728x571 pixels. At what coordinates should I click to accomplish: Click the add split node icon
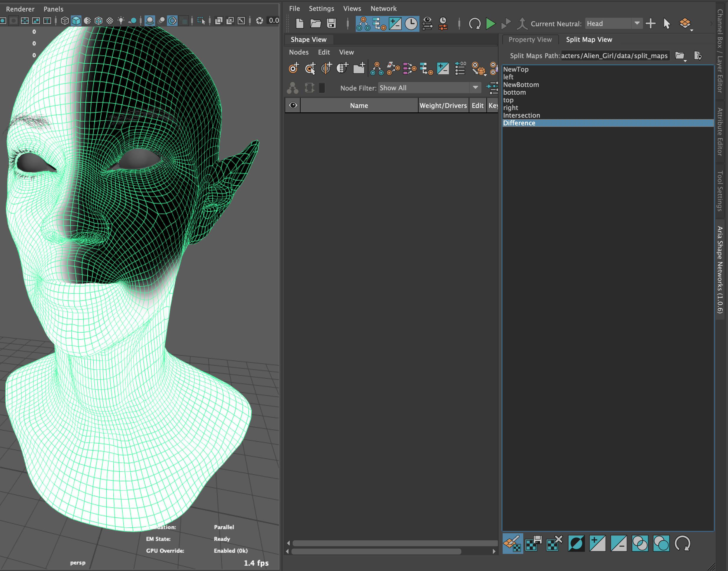342,68
